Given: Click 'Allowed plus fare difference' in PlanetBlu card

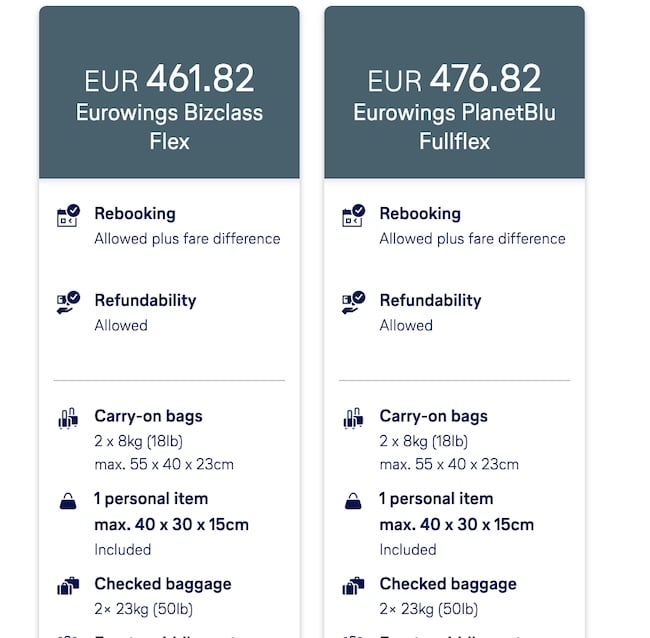Looking at the screenshot, I should tap(472, 239).
